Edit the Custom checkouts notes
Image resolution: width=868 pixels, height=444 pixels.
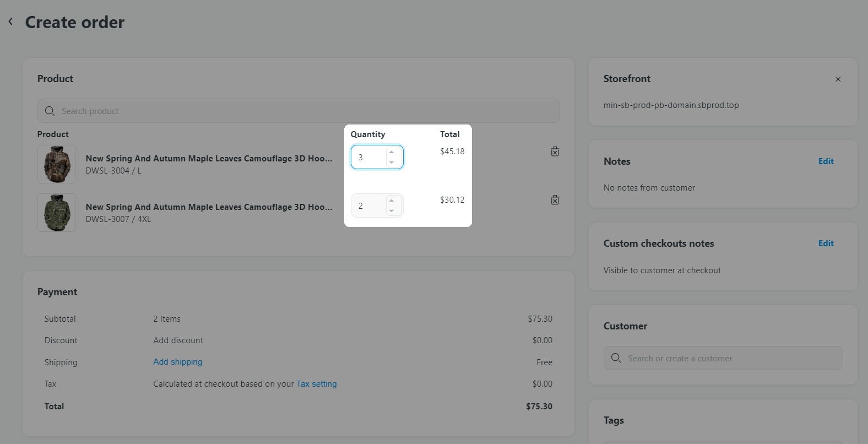point(826,243)
